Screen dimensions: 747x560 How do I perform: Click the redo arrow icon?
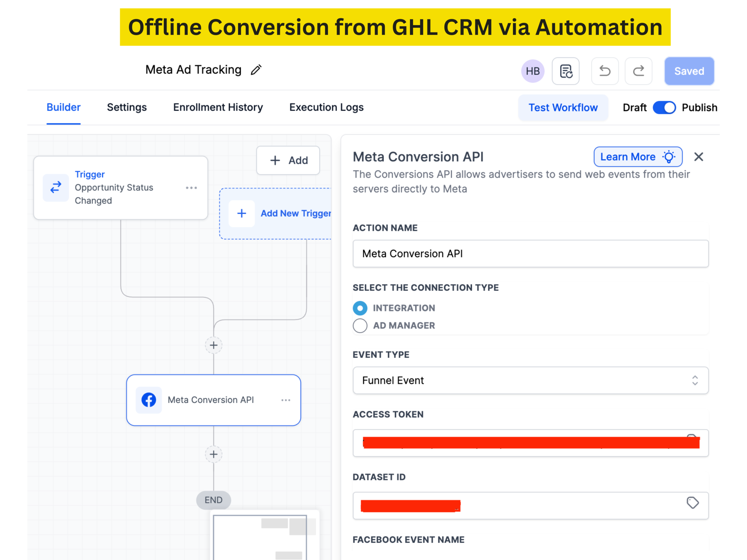tap(638, 71)
